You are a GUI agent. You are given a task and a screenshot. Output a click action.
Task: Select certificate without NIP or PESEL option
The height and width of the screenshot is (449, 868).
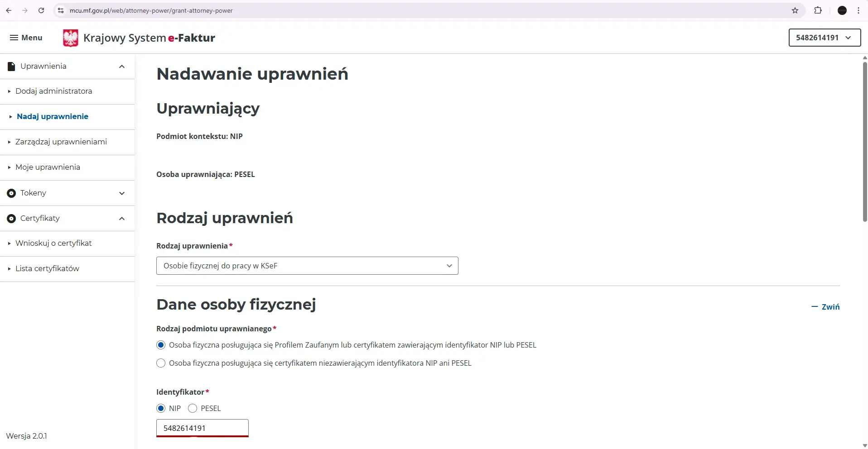click(161, 363)
